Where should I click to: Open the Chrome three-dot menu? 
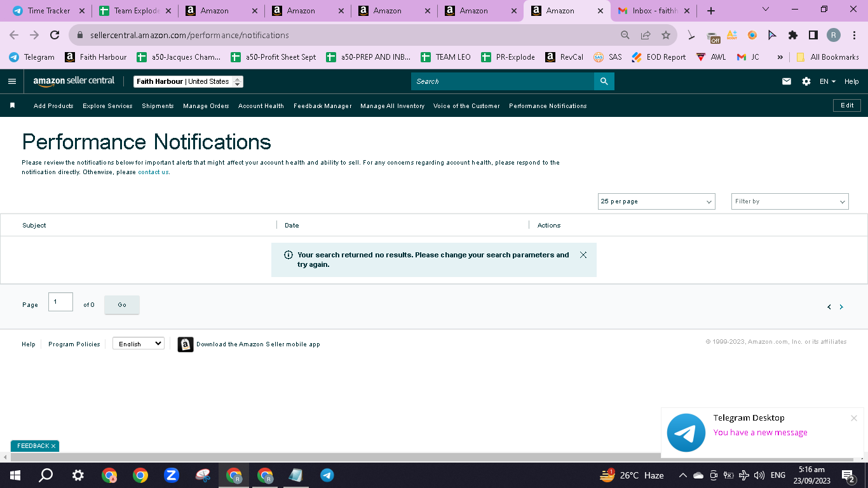point(854,36)
